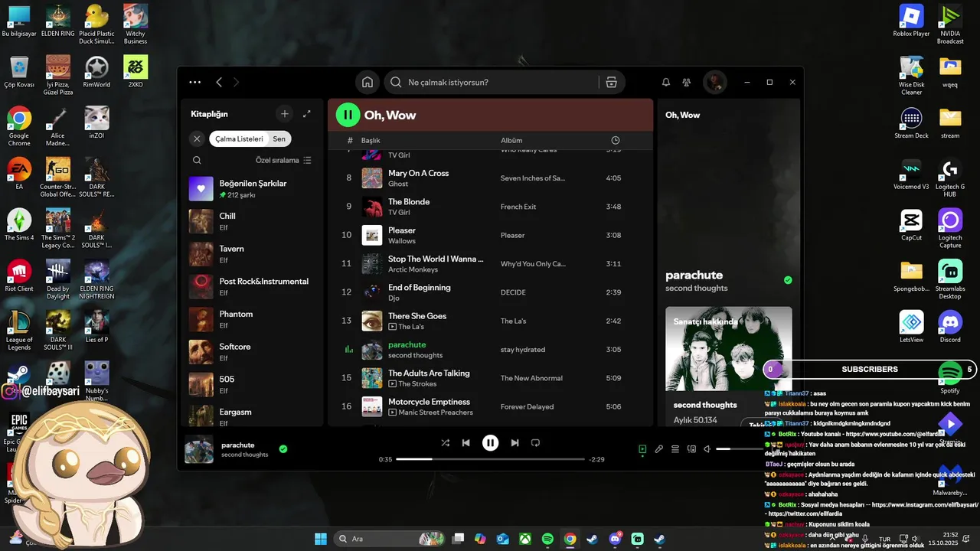Seek on the song progress bar
This screenshot has height=551, width=980.
490,459
